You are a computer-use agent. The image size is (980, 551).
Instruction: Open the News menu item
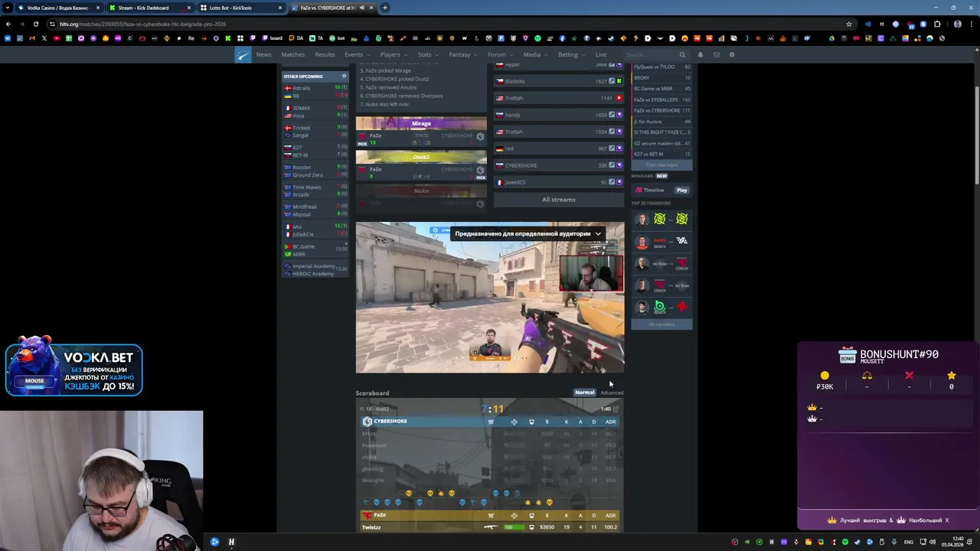[x=263, y=54]
